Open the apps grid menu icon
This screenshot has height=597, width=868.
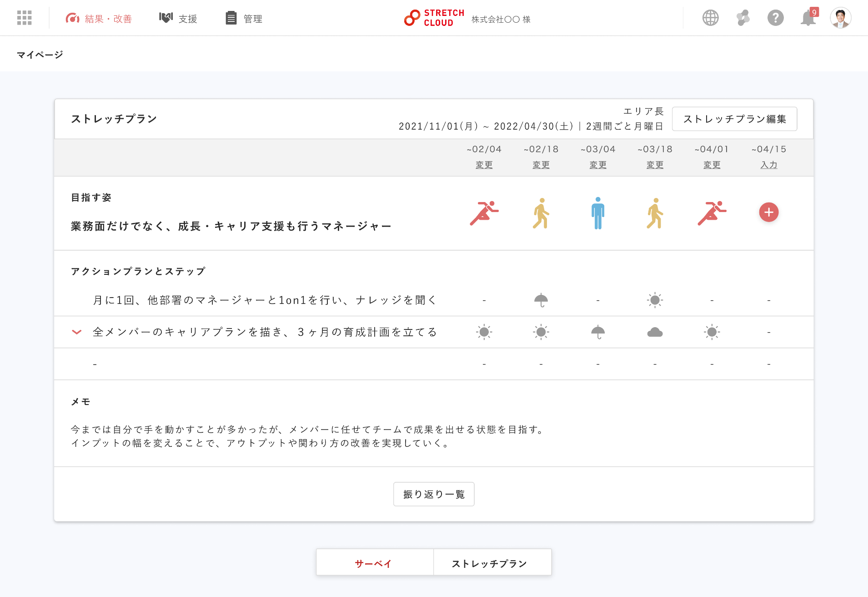[24, 18]
